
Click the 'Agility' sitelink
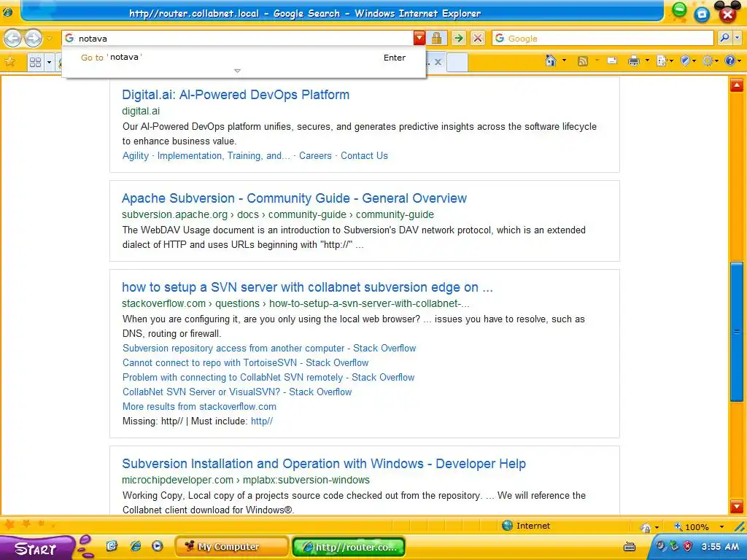136,156
